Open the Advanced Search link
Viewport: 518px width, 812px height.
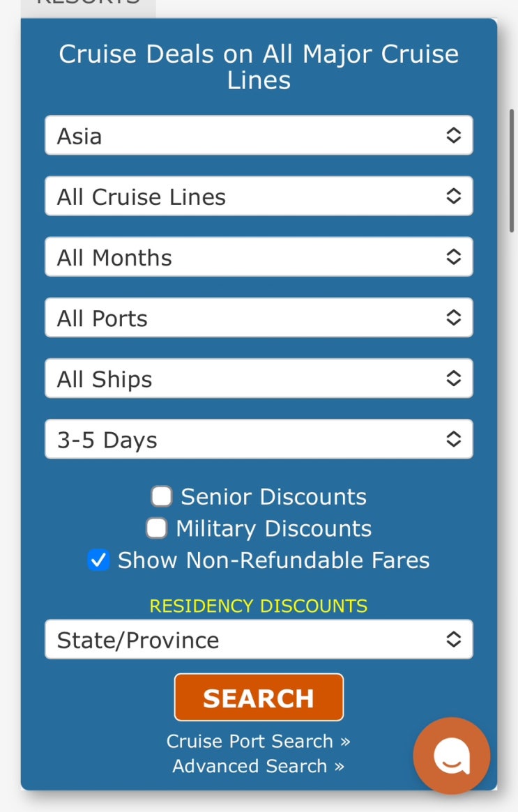(x=258, y=766)
